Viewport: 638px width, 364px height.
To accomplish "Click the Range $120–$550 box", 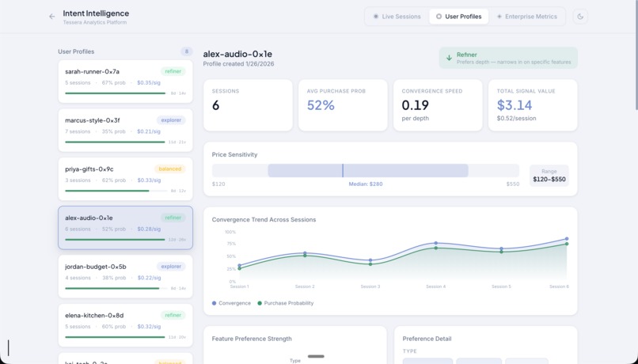I will point(549,176).
